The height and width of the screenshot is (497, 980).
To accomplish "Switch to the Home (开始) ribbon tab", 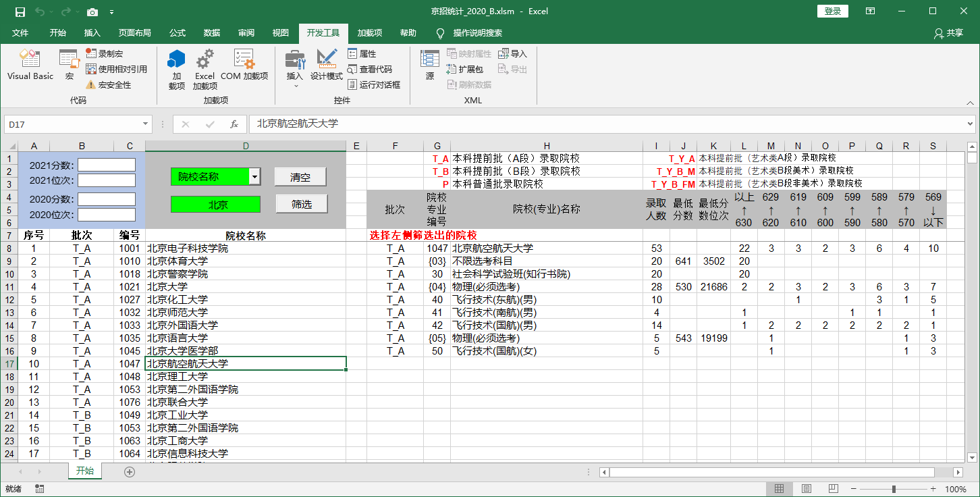I will point(57,32).
